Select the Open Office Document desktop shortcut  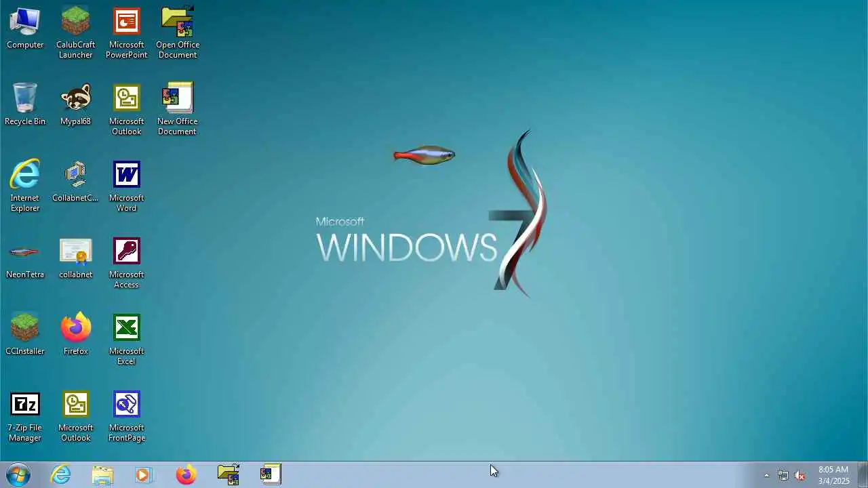click(178, 33)
